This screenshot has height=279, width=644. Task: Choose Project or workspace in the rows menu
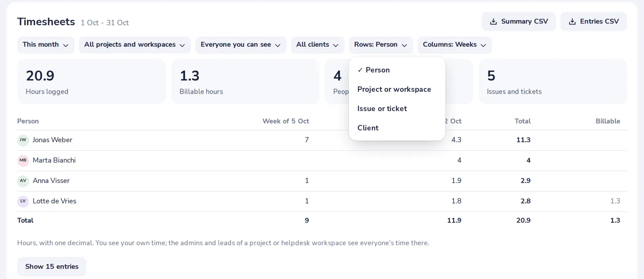point(397,89)
